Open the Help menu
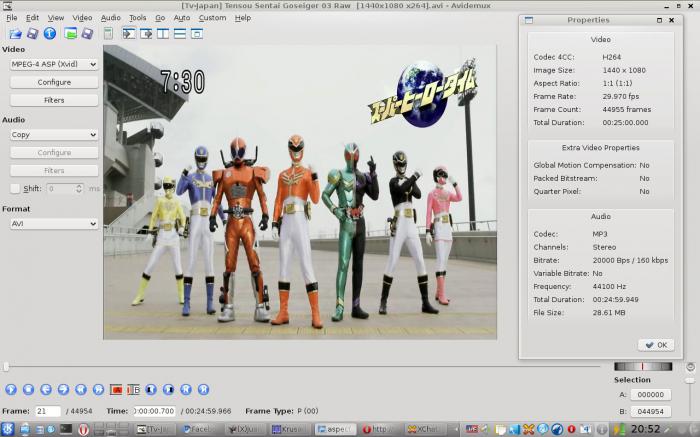Viewport: 700px width, 437px height. pyautogui.click(x=243, y=18)
